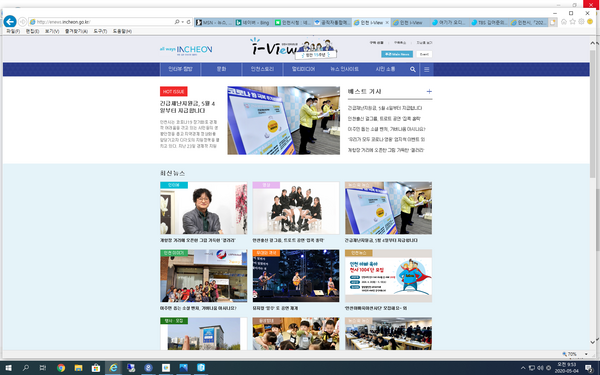The width and height of the screenshot is (600, 375).
Task: Click the plus icon beside 베스트 기사
Action: (x=429, y=91)
